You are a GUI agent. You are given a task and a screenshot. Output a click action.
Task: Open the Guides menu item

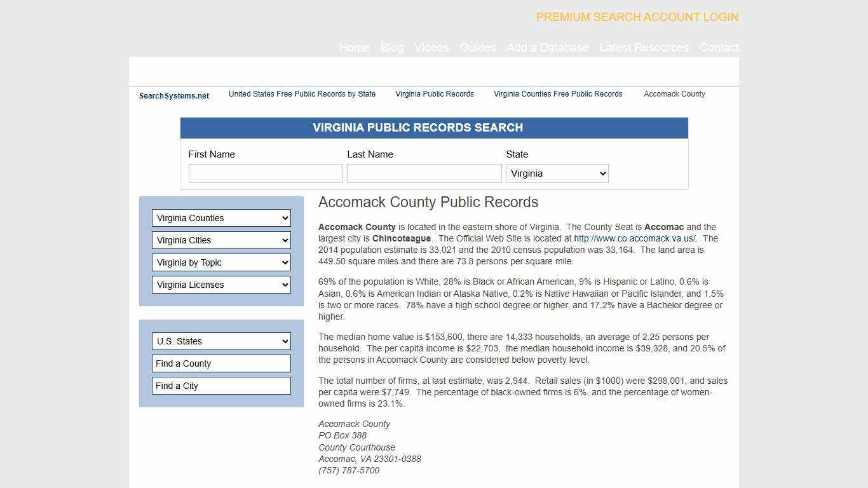(x=478, y=48)
